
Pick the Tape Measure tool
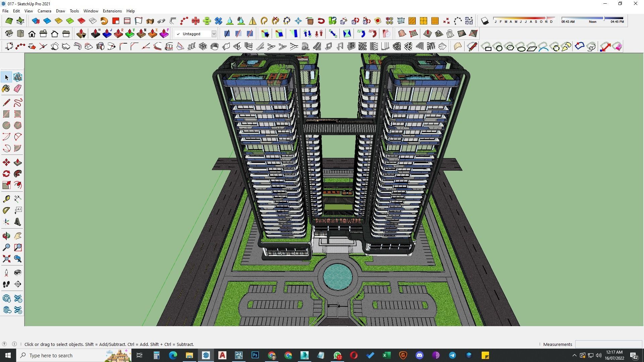[6, 199]
